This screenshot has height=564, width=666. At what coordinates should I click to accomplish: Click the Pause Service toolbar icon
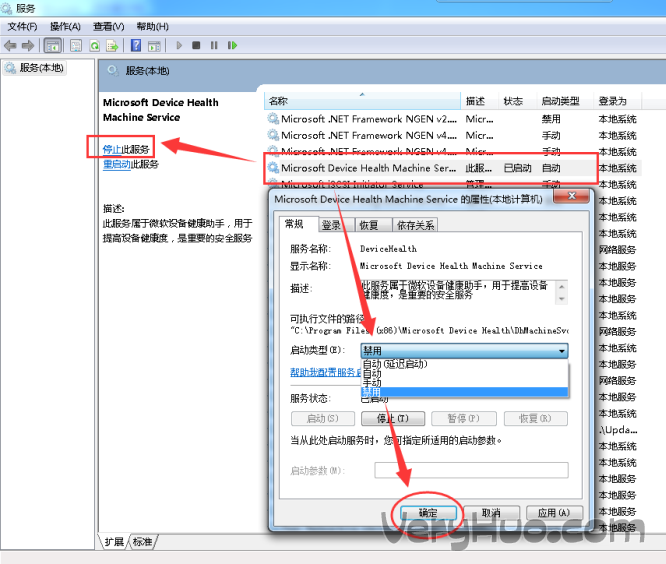point(214,45)
